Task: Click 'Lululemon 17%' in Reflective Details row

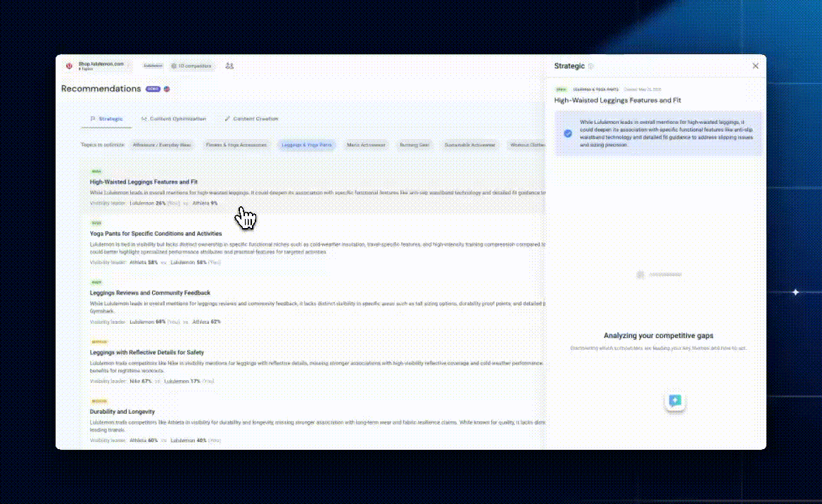Action: pos(182,382)
